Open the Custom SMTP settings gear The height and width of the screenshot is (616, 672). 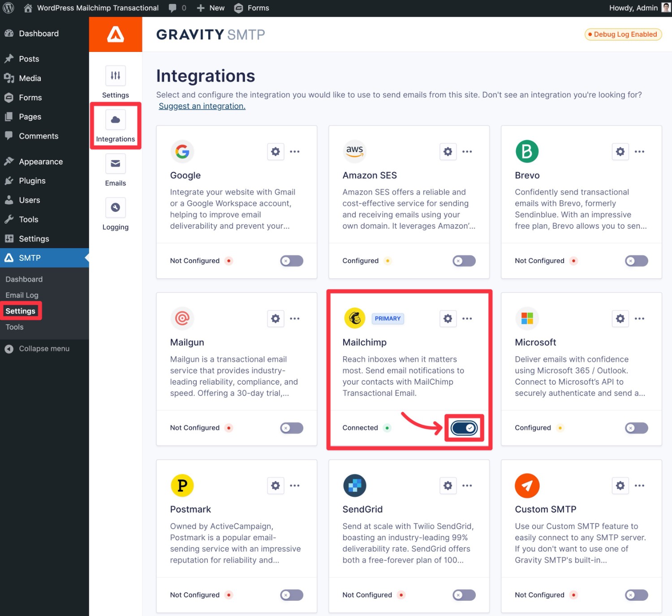[x=620, y=486]
